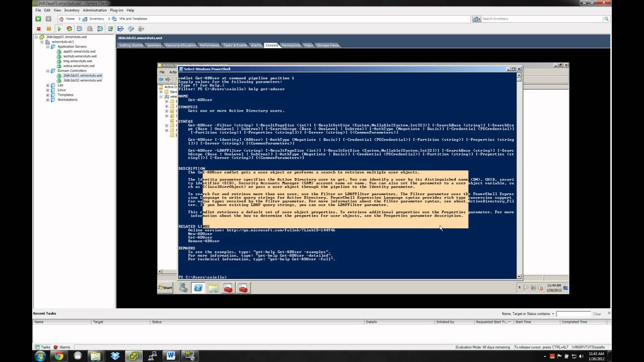Click the Alarms button in status bar
This screenshot has width=644, height=362.
coord(62,347)
